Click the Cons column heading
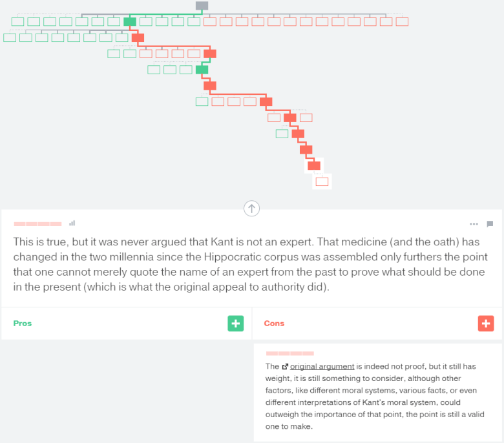Viewport: 504px width, 443px height. [x=274, y=324]
